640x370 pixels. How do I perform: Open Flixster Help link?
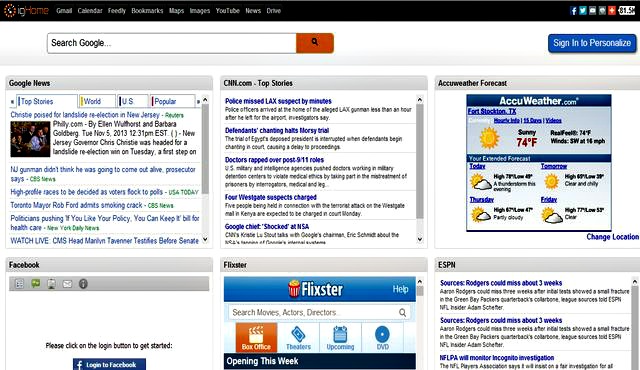pos(400,289)
